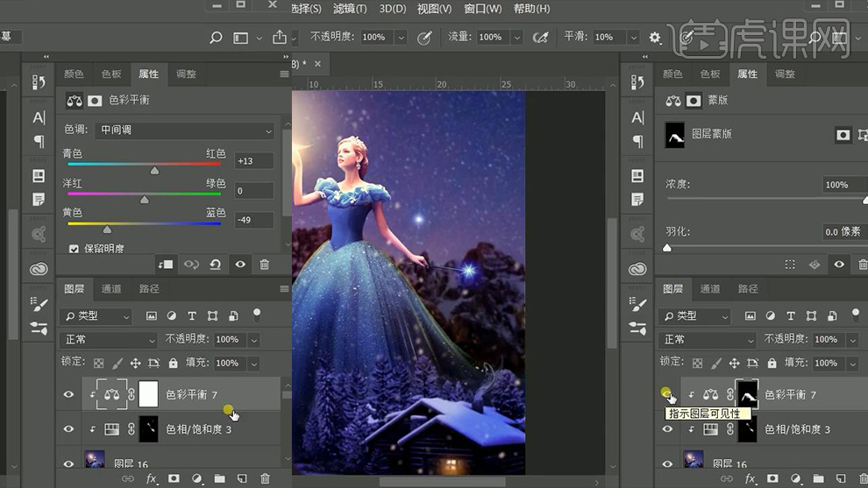This screenshot has height=488, width=868.
Task: Expand the 流量 flow percentage dropdown
Action: coord(517,38)
